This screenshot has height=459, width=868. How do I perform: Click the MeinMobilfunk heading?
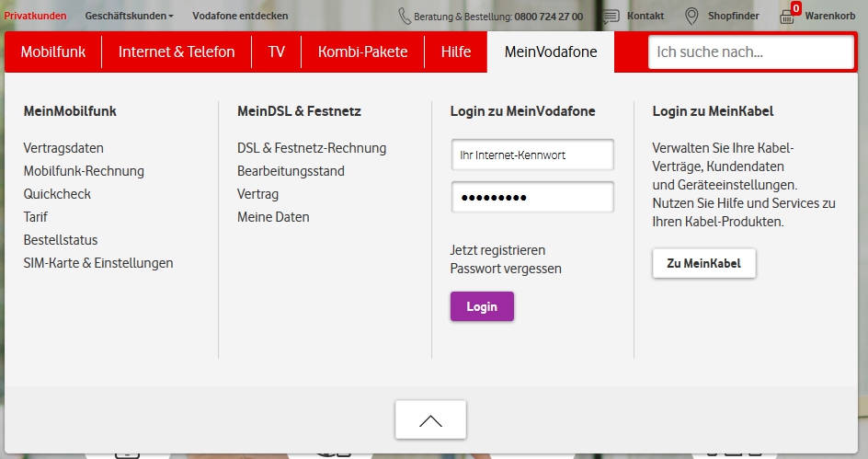70,111
